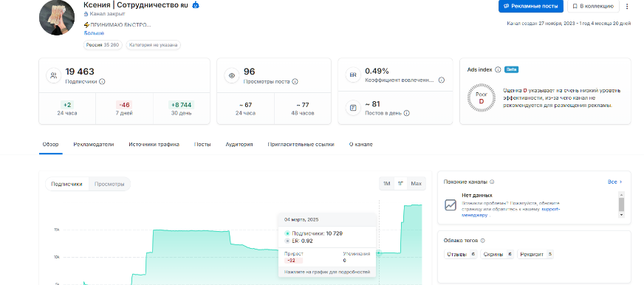Click the ER: 0.92 tooltip line
The height and width of the screenshot is (285, 644).
pyautogui.click(x=299, y=241)
